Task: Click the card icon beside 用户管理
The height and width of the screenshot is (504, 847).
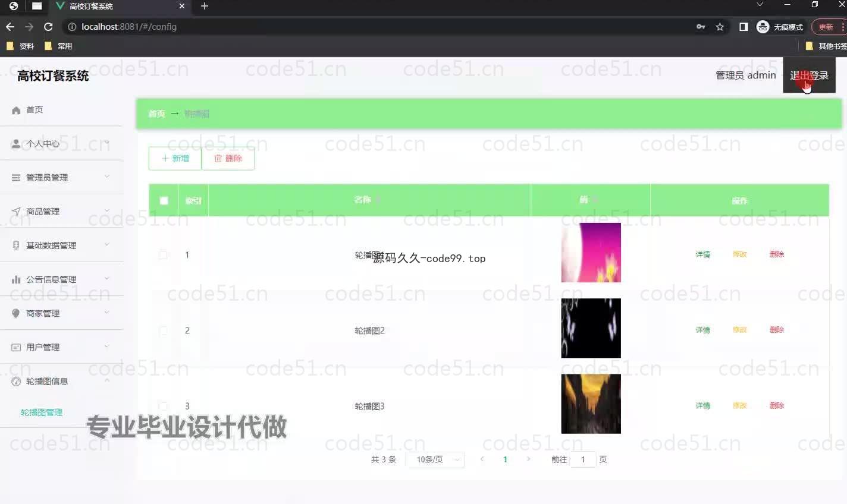Action: (x=16, y=347)
